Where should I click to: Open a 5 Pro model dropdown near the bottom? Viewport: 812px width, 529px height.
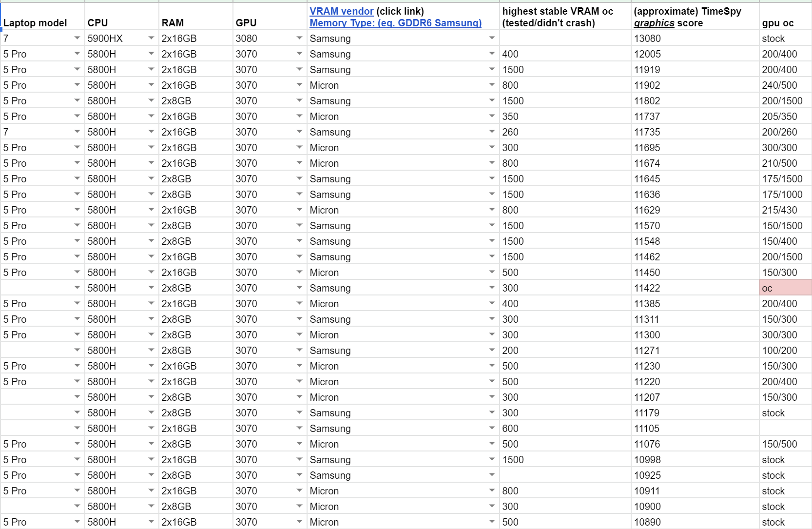[x=77, y=522]
